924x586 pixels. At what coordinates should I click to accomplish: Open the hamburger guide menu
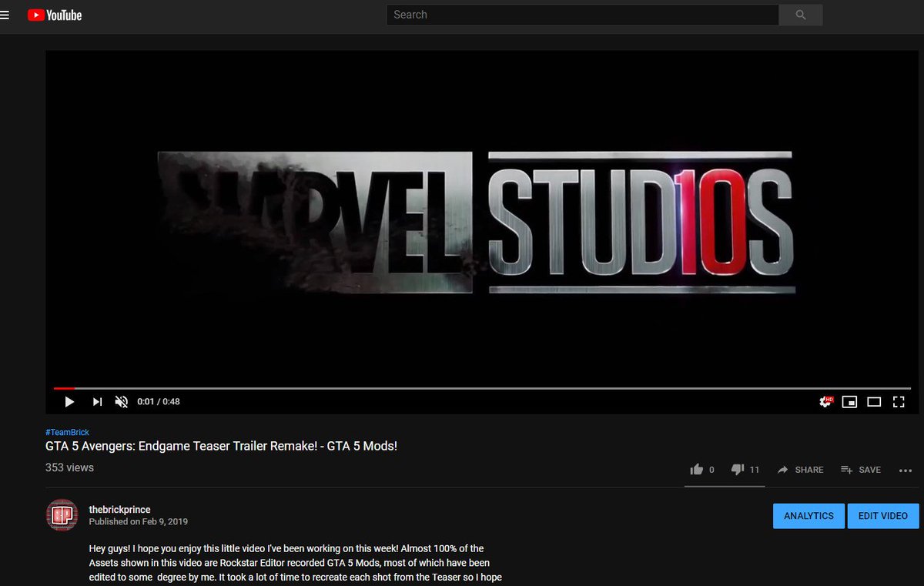click(4, 15)
